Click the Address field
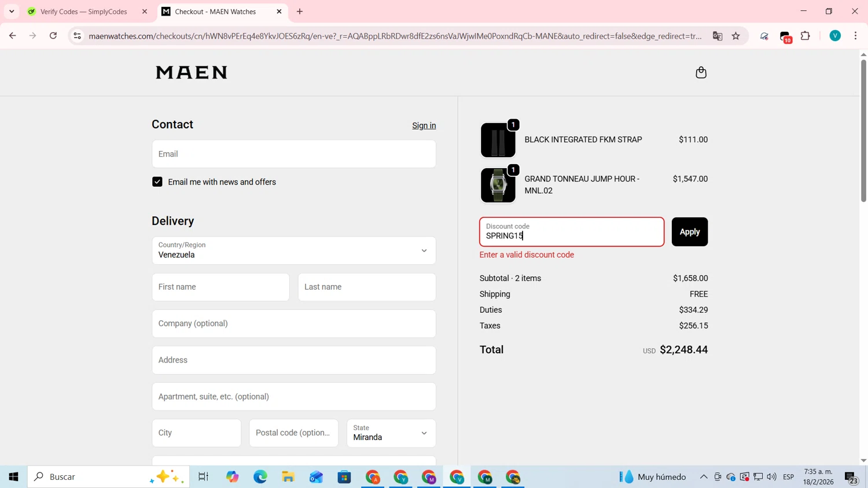This screenshot has height=488, width=868. tap(294, 360)
